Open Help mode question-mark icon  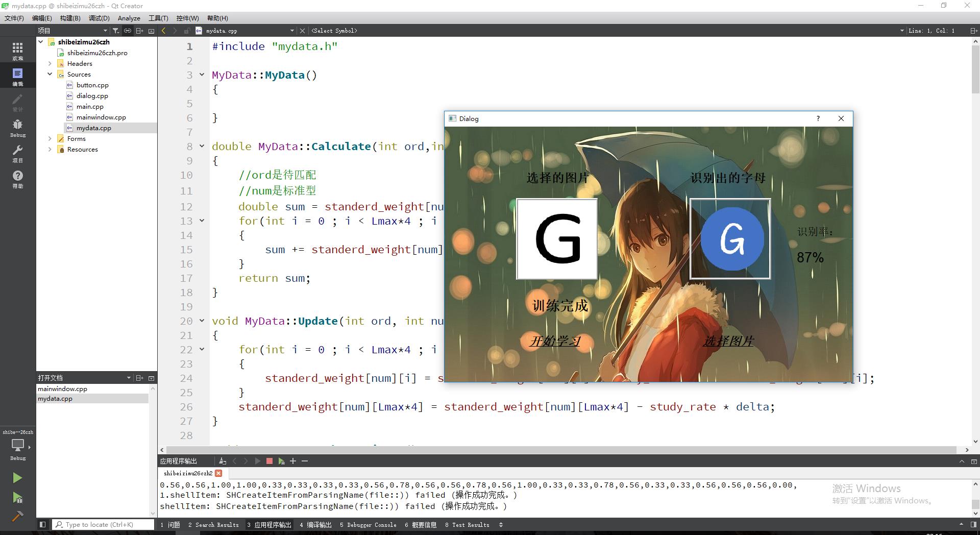17,178
